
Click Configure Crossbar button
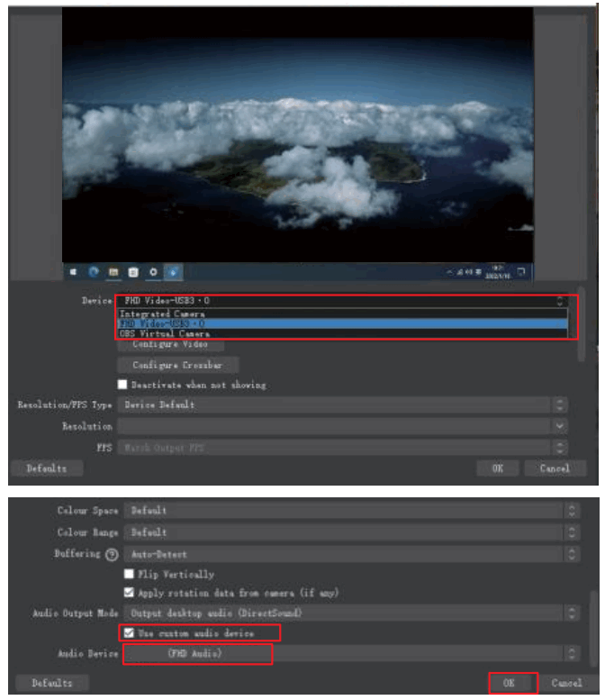tap(177, 365)
